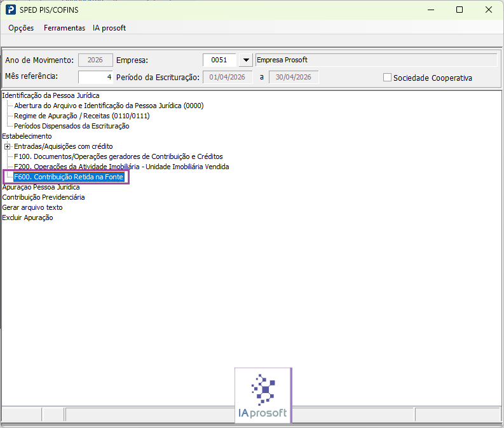
Task: Select Entradas/Aquisições com crédito item
Action: 64,147
